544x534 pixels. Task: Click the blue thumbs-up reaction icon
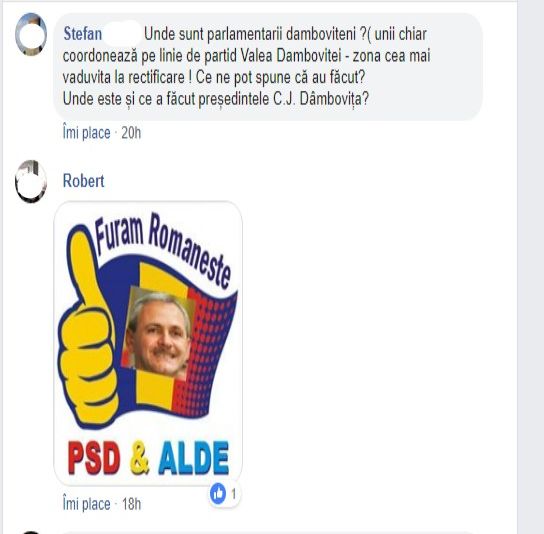[218, 493]
